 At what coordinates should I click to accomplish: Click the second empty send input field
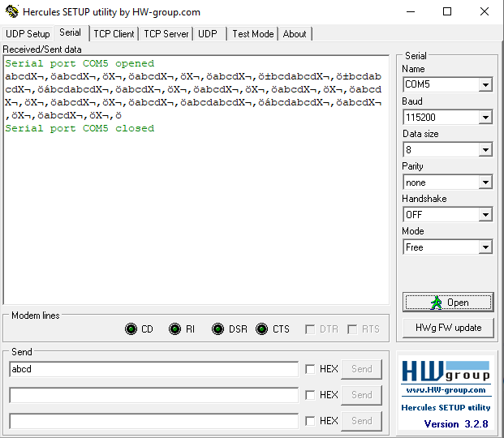(x=154, y=395)
